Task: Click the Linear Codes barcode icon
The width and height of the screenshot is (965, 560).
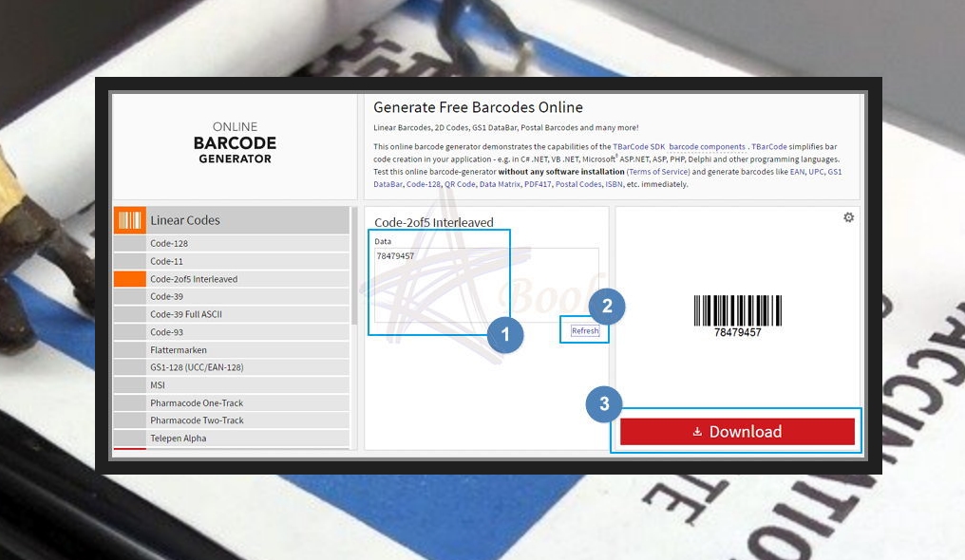Action: [130, 220]
